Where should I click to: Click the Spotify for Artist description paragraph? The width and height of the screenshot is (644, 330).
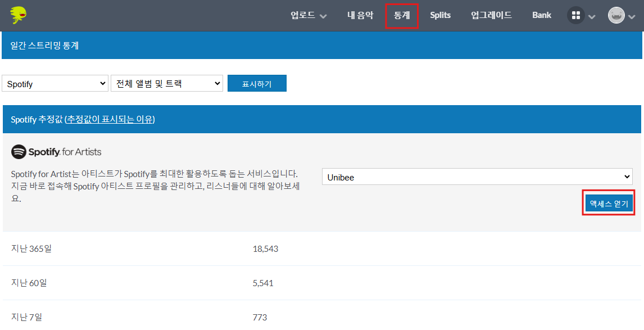(155, 186)
